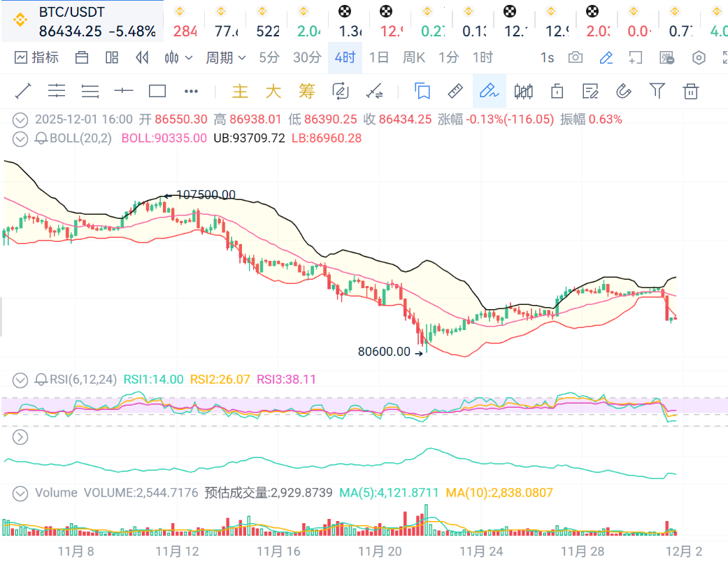Viewport: 728px width, 563px height.
Task: Click the hexagon settings icon
Action: point(698,57)
